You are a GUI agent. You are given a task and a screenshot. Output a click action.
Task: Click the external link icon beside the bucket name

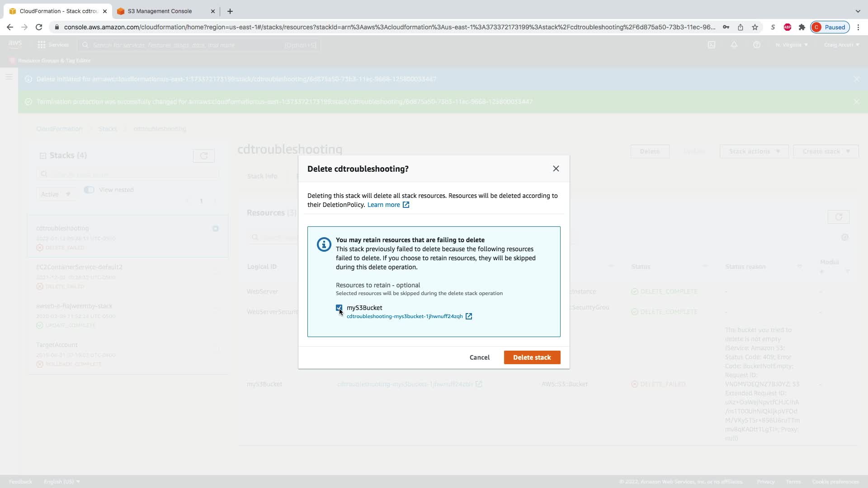[x=469, y=316]
